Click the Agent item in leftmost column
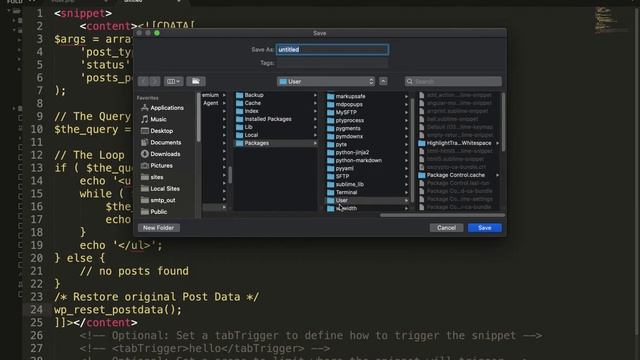640x360 pixels. click(x=211, y=103)
